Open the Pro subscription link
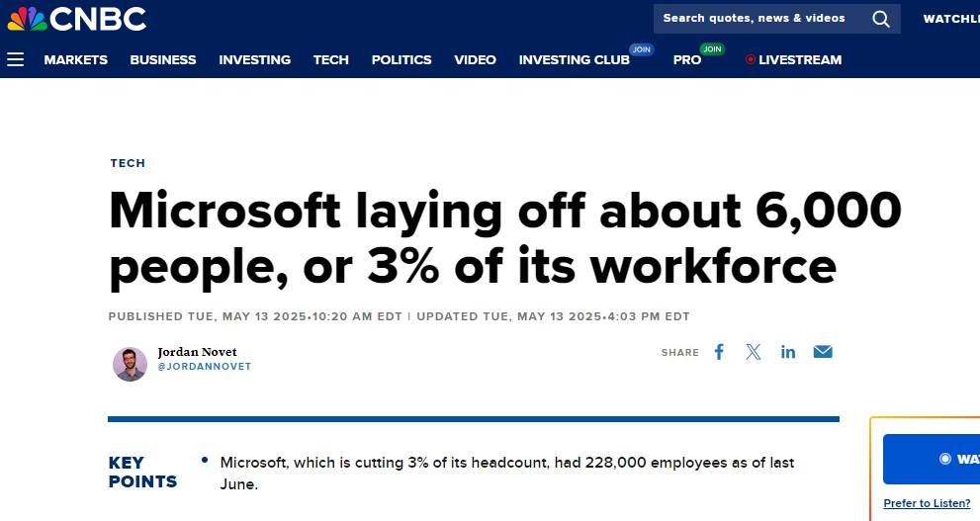The height and width of the screenshot is (521, 980). pyautogui.click(x=687, y=60)
